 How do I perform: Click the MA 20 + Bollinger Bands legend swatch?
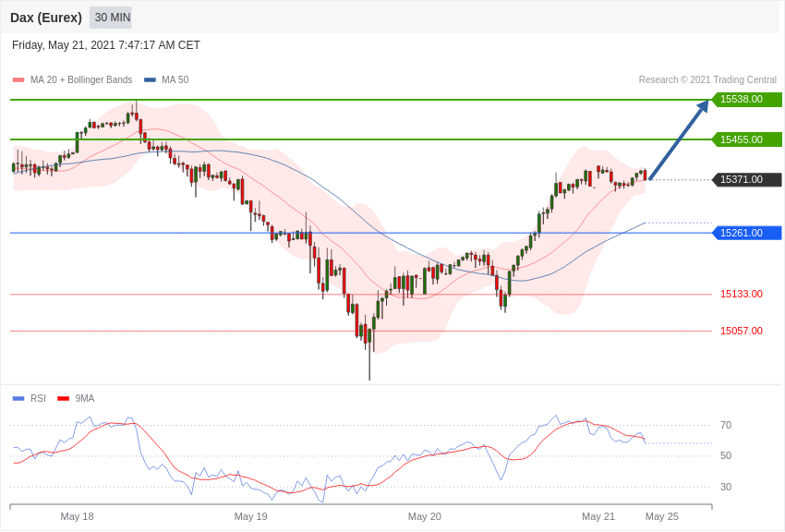click(x=18, y=79)
